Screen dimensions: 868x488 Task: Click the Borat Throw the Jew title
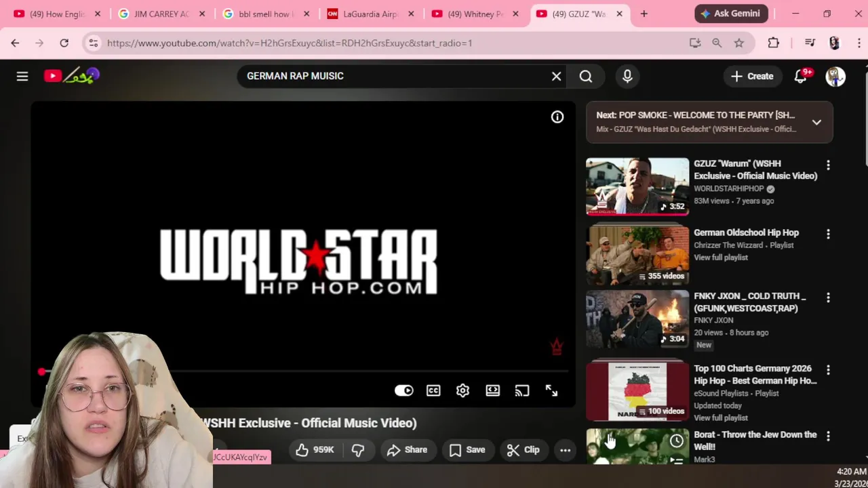(755, 441)
